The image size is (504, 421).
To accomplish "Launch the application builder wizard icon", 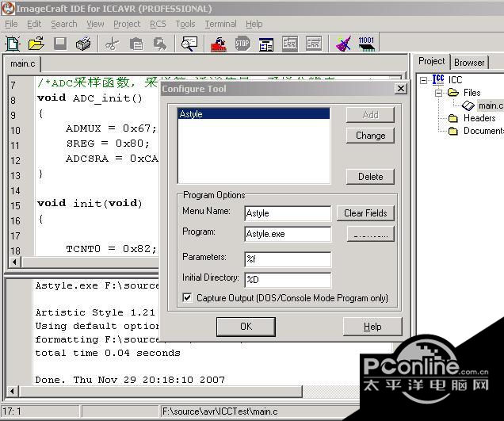I will [x=343, y=44].
